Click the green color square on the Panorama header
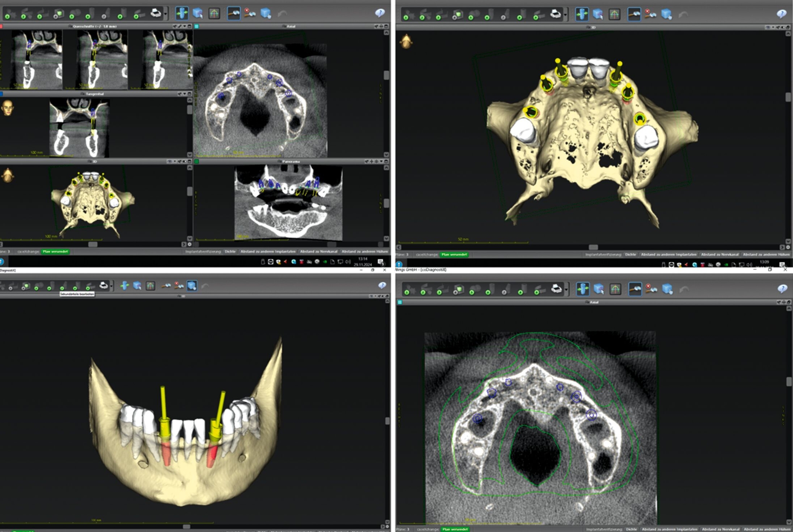Viewport: 793px width, 532px height. point(197,161)
